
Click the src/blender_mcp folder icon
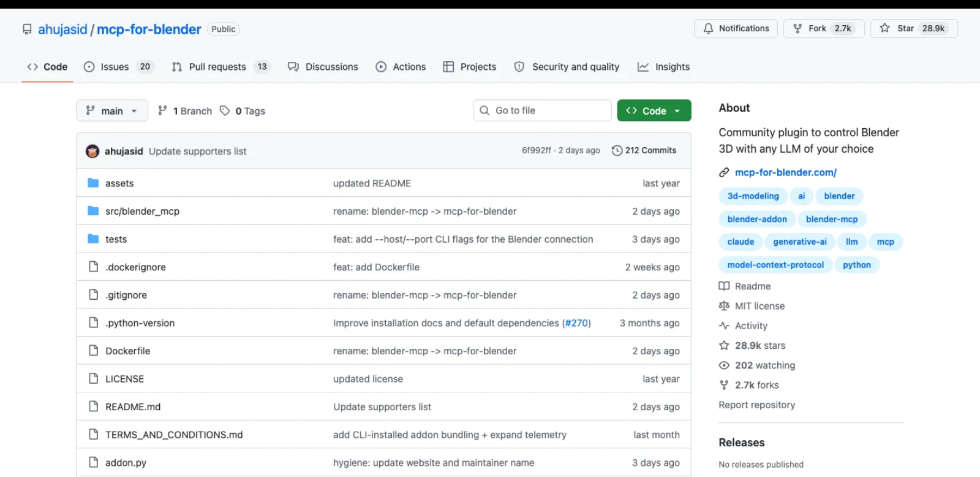(x=93, y=211)
